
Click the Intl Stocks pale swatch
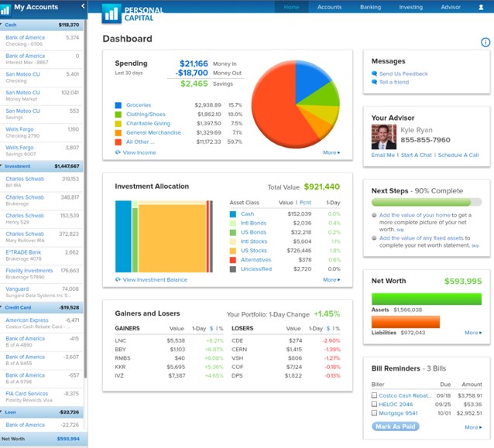pos(233,241)
